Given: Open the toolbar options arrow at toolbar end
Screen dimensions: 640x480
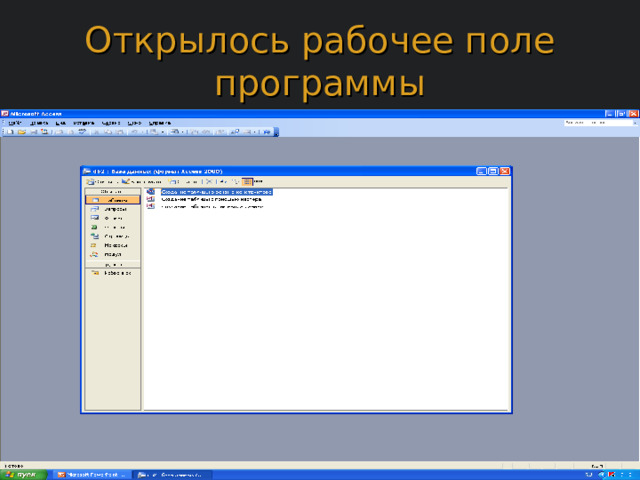Looking at the screenshot, I should 276,132.
